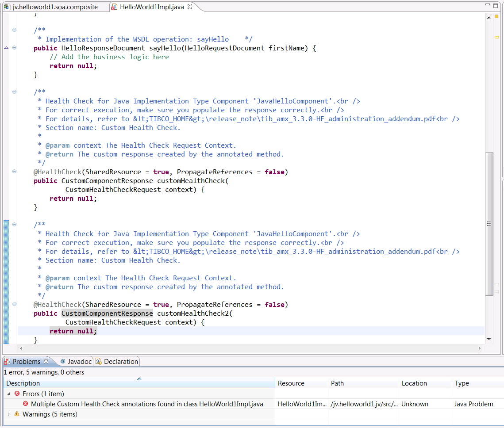Switch to the jv.helloworld1.soa.composite tab

click(x=54, y=7)
